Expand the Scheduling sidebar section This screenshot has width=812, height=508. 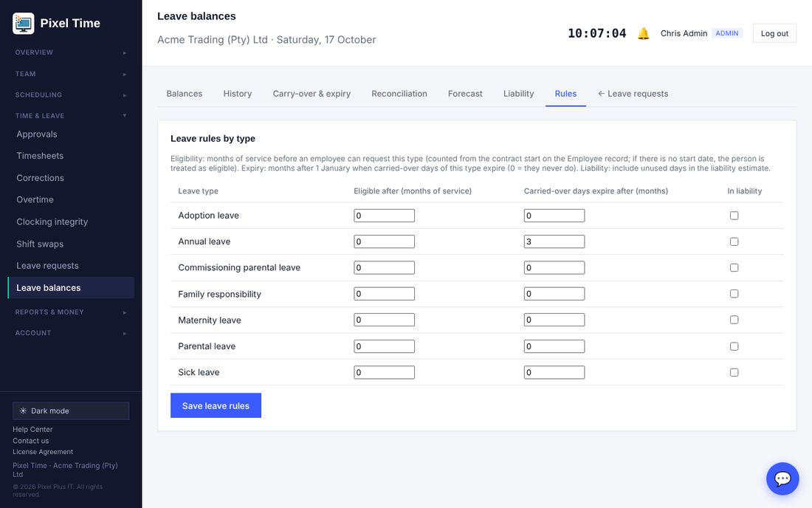click(71, 95)
